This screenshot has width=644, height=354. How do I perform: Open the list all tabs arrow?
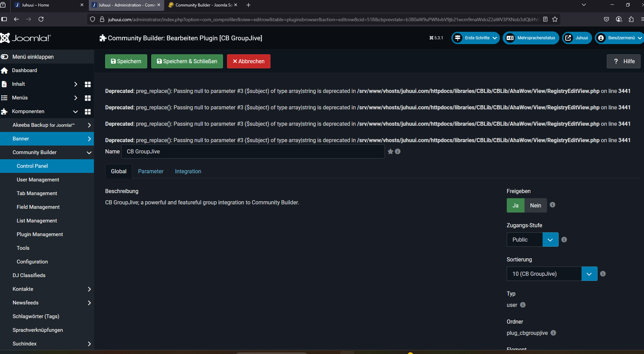pos(584,5)
